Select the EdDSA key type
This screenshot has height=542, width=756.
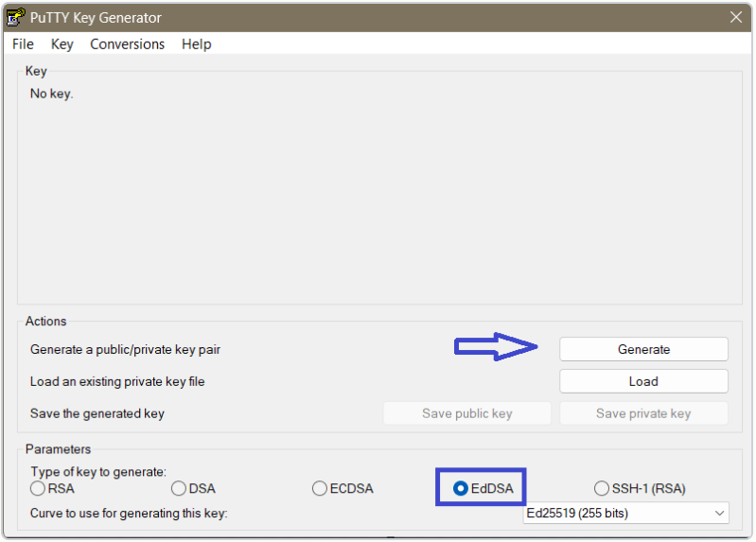483,488
